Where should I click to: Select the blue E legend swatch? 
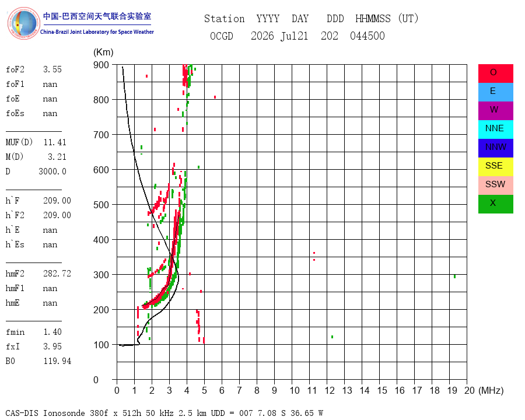click(x=495, y=92)
